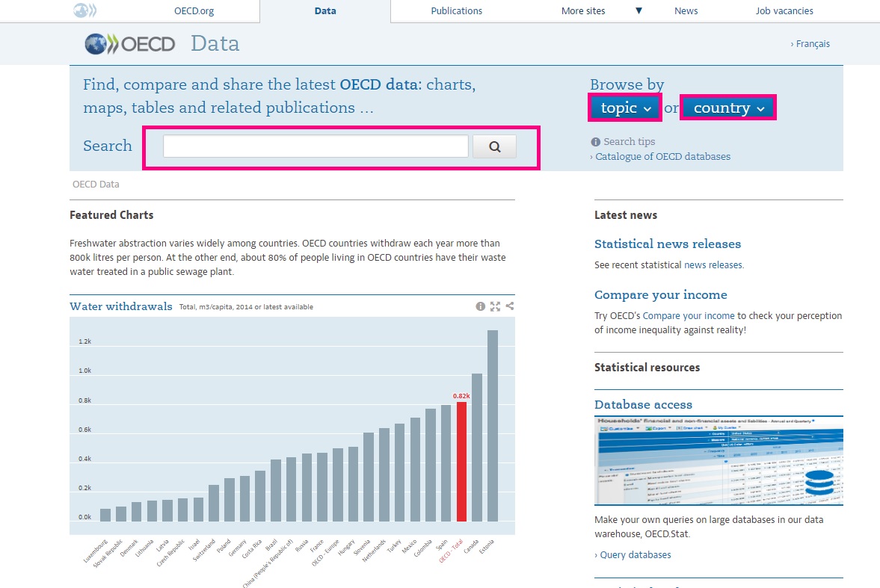Screen dimensions: 880x588
Task: Click the inline news releases link
Action: tap(713, 264)
